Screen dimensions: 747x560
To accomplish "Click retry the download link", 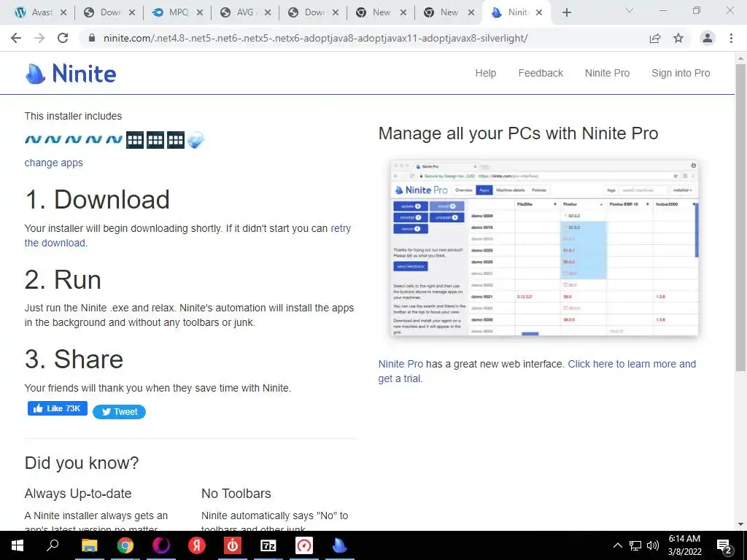I will point(341,228).
